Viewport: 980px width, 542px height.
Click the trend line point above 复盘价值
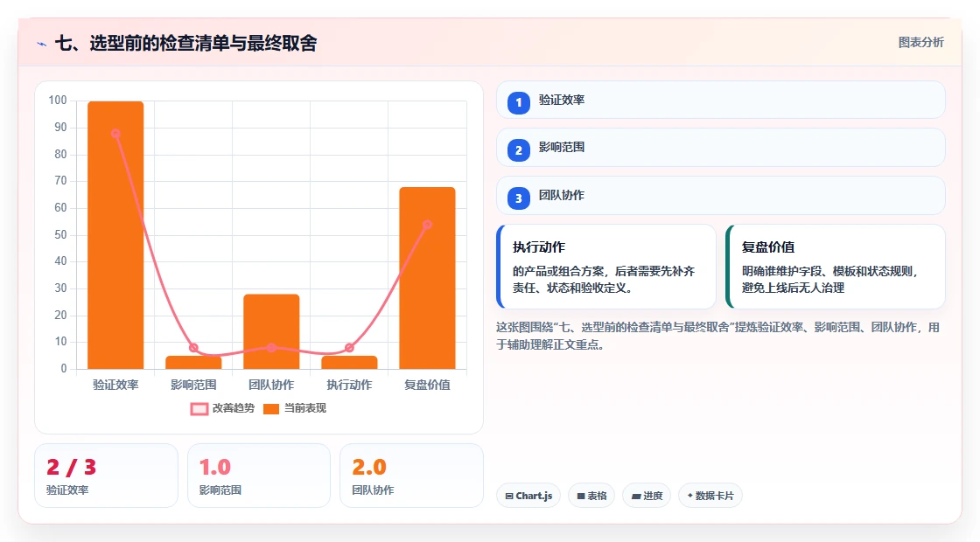click(428, 225)
